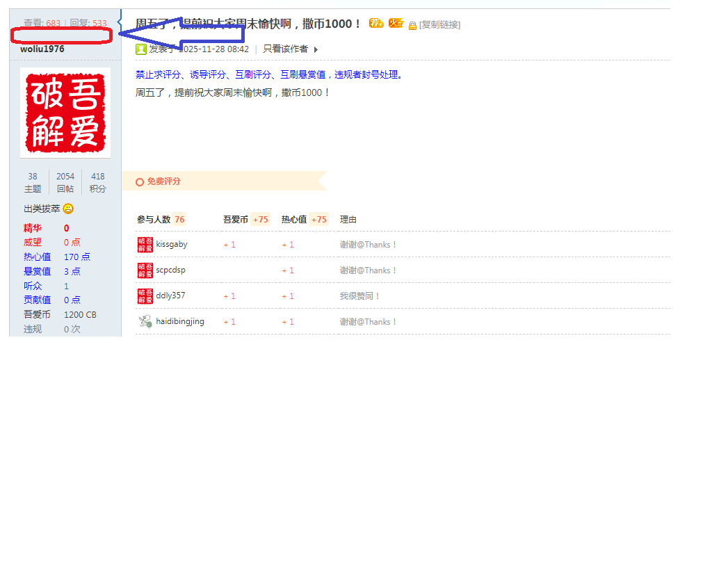This screenshot has width=728, height=566.
Task: Open woliu1976's profile via username
Action: (x=42, y=49)
